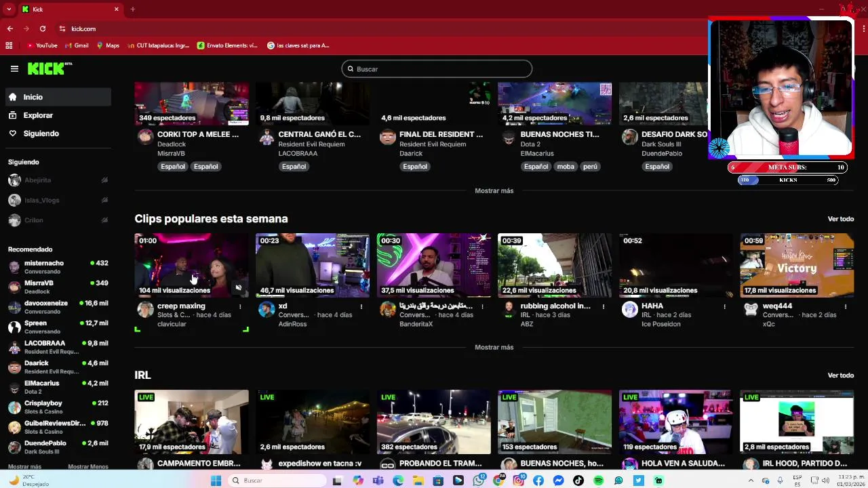
Task: Open the hamburger sidebar menu
Action: click(14, 68)
